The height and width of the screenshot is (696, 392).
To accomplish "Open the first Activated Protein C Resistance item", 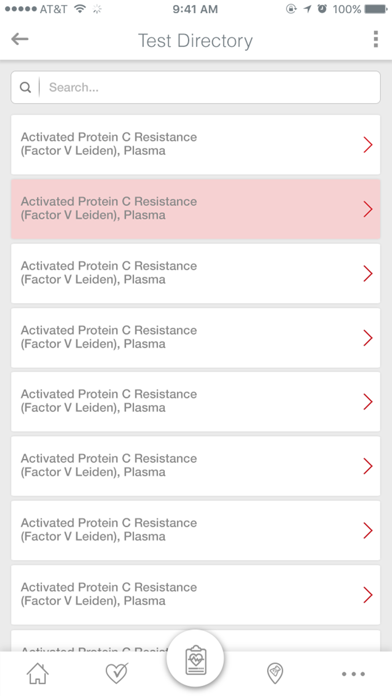I will click(x=196, y=145).
